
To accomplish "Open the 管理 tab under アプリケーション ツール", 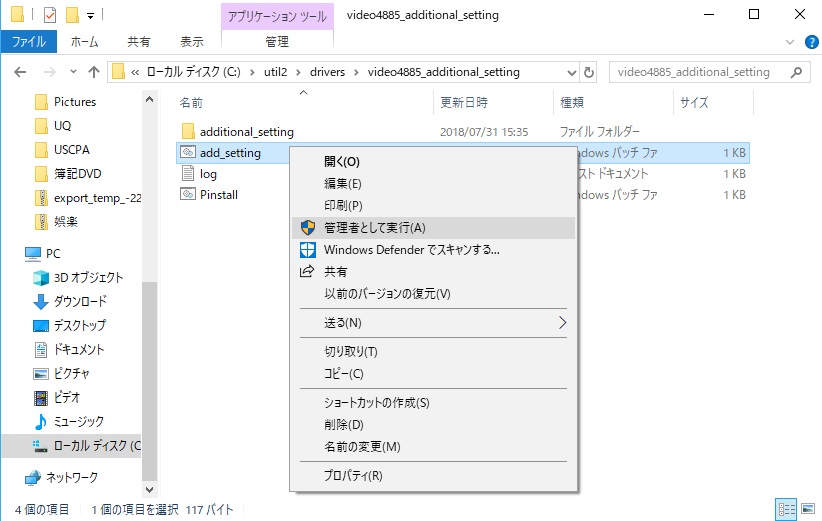I will [x=277, y=41].
